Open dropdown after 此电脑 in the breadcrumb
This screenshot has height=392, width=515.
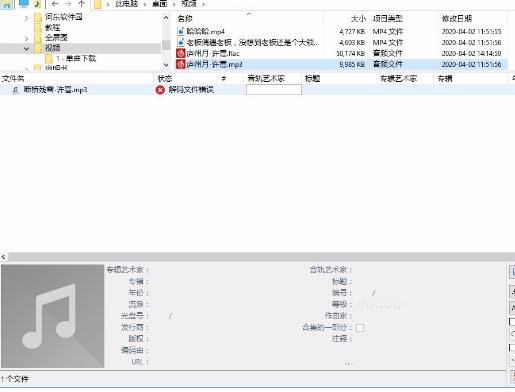click(145, 4)
